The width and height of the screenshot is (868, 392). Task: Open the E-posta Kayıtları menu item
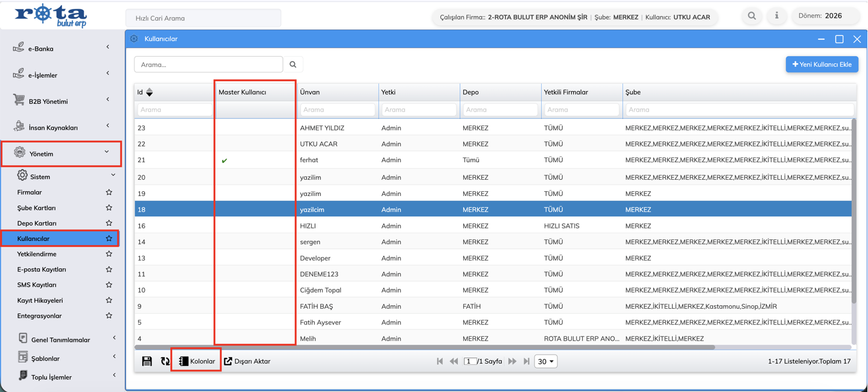(x=42, y=270)
